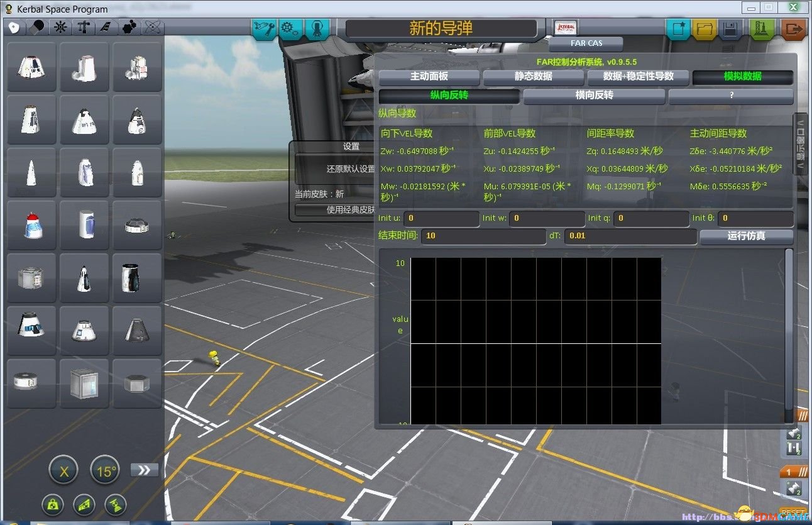Open the Science parts category with atom icon
Image resolution: width=812 pixels, height=525 pixels.
(x=152, y=27)
